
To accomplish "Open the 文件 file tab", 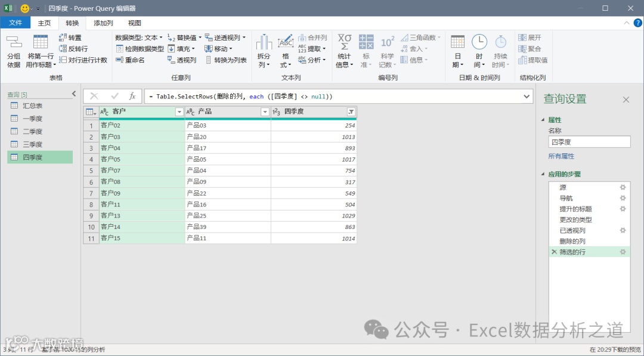I will (x=15, y=23).
